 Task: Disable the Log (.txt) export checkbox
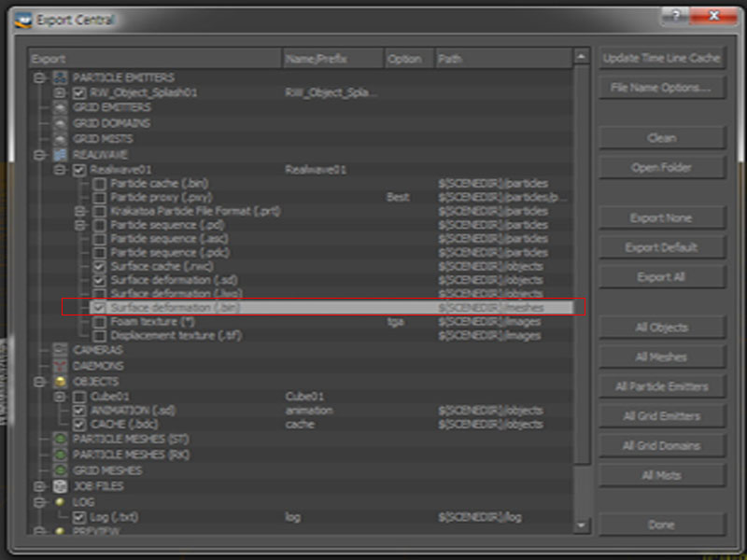coord(79,516)
